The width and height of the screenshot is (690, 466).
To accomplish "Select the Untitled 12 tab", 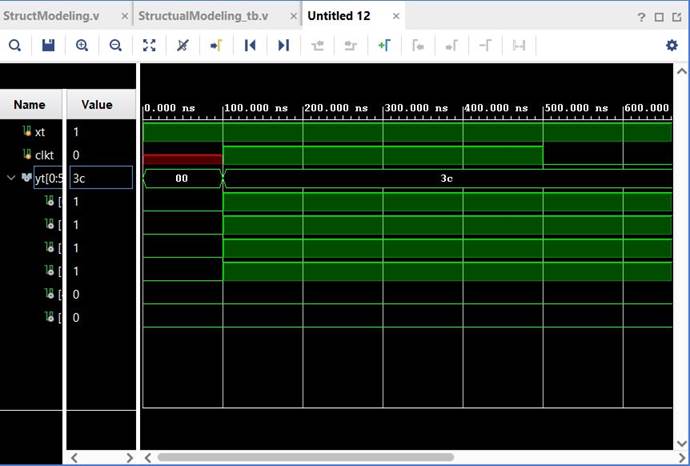I will coord(339,16).
